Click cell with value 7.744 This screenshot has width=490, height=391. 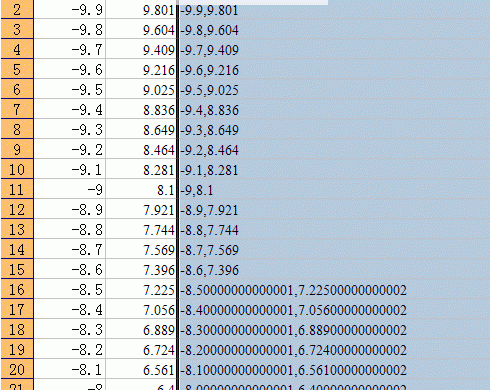coord(141,229)
